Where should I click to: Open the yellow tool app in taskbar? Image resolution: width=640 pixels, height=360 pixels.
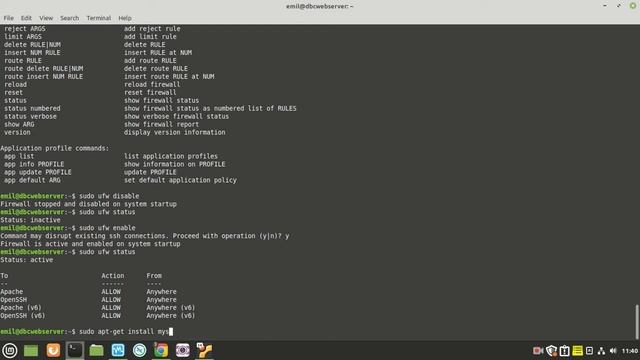204,350
